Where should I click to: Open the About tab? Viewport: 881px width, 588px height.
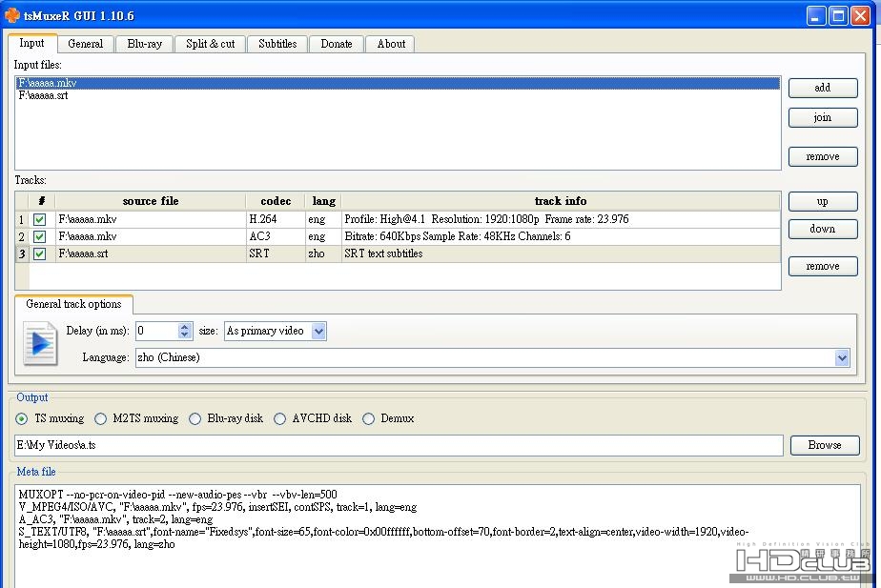click(x=391, y=44)
